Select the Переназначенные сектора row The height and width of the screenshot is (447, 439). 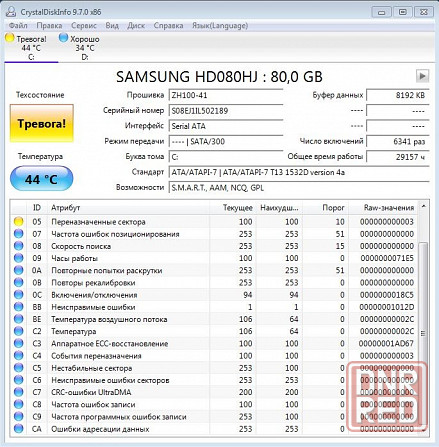[x=214, y=222]
